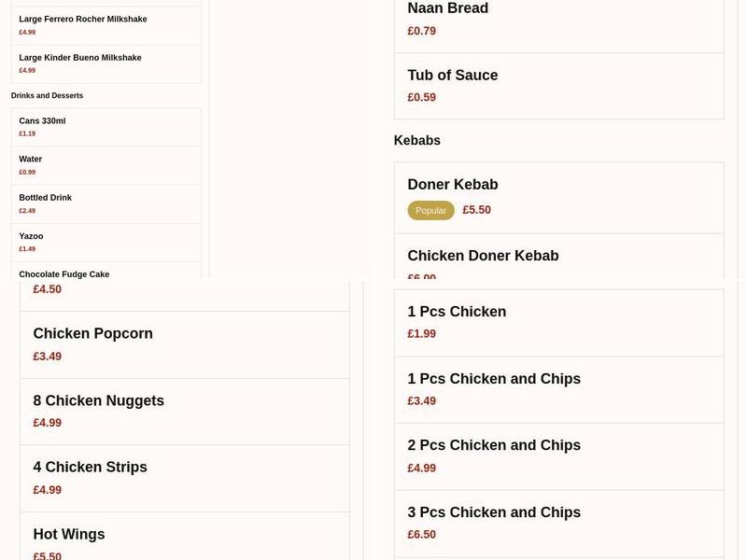This screenshot has height=560, width=747.
Task: Pick the 3 Pcs Chicken and Chips
Action: pos(495,511)
